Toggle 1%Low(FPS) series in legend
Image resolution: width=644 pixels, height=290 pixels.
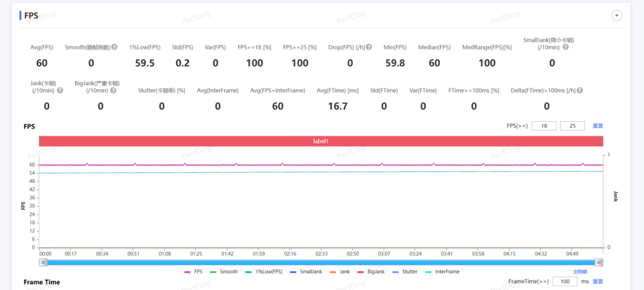[x=264, y=271]
